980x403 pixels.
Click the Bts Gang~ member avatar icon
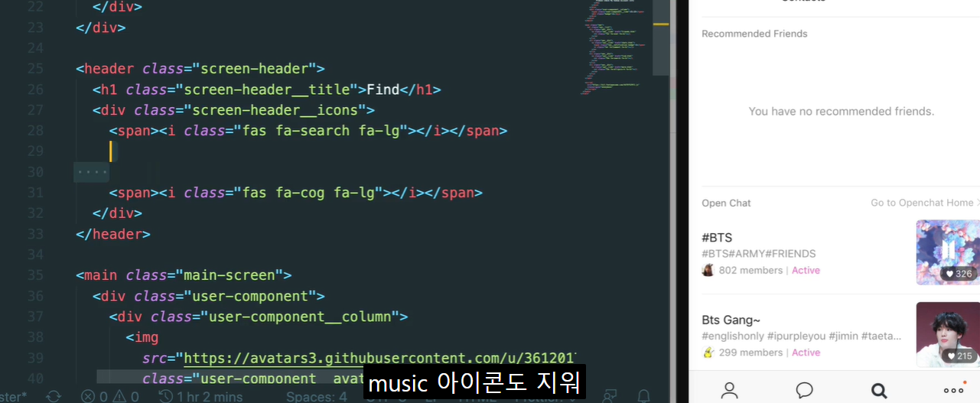point(708,353)
